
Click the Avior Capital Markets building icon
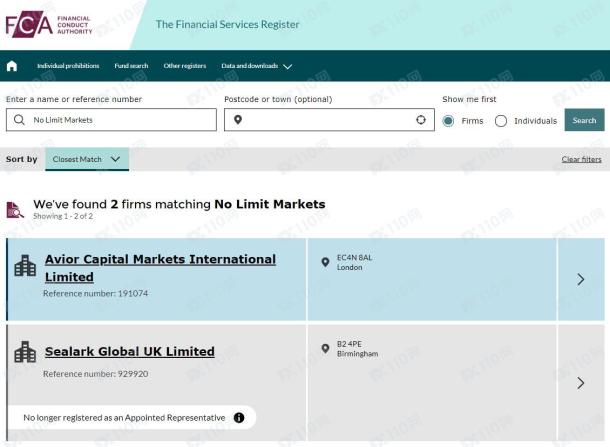pyautogui.click(x=25, y=266)
